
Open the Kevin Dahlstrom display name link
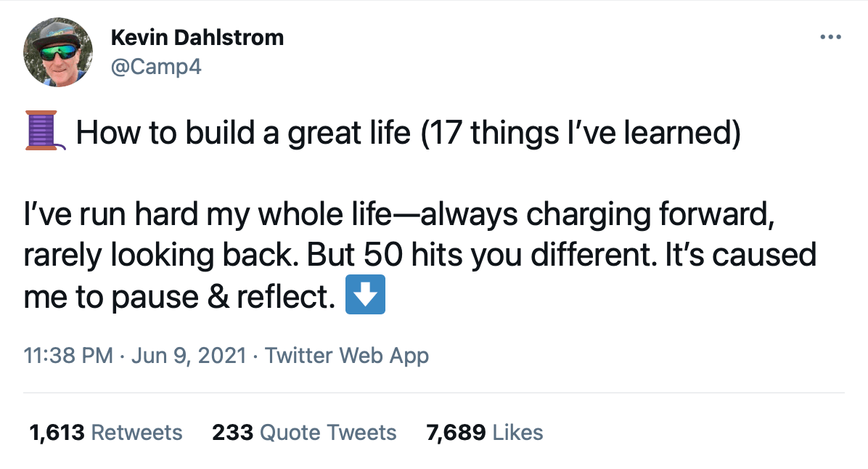click(x=197, y=37)
